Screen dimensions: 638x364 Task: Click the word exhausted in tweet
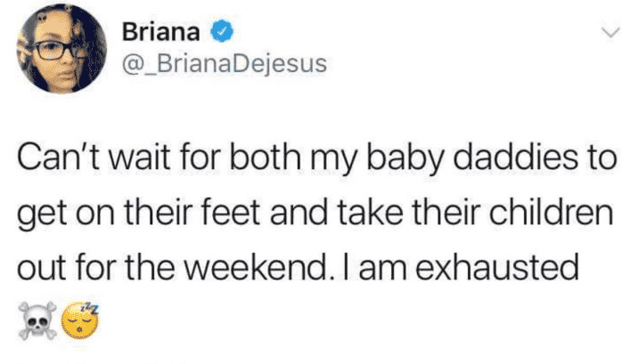[496, 267]
